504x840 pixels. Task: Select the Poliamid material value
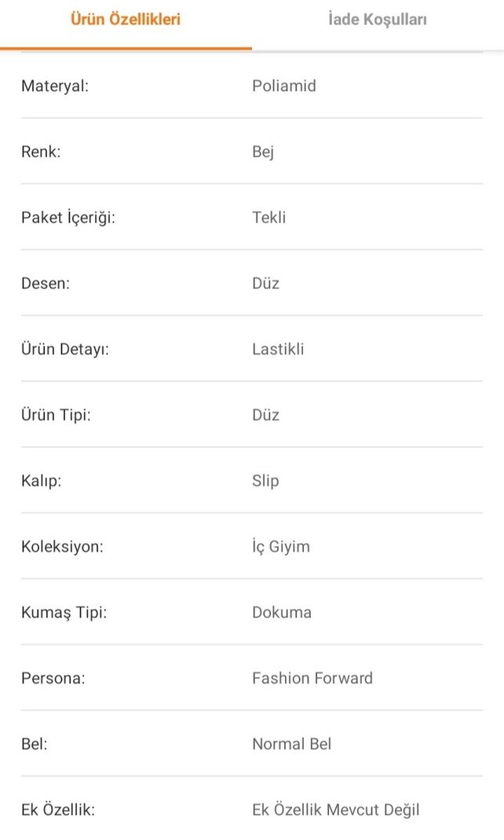coord(283,86)
